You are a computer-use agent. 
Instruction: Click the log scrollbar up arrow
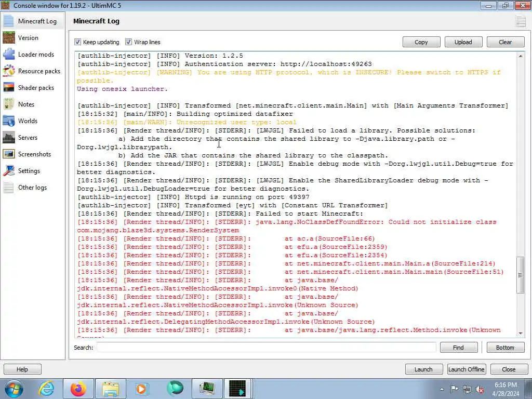tap(521, 56)
